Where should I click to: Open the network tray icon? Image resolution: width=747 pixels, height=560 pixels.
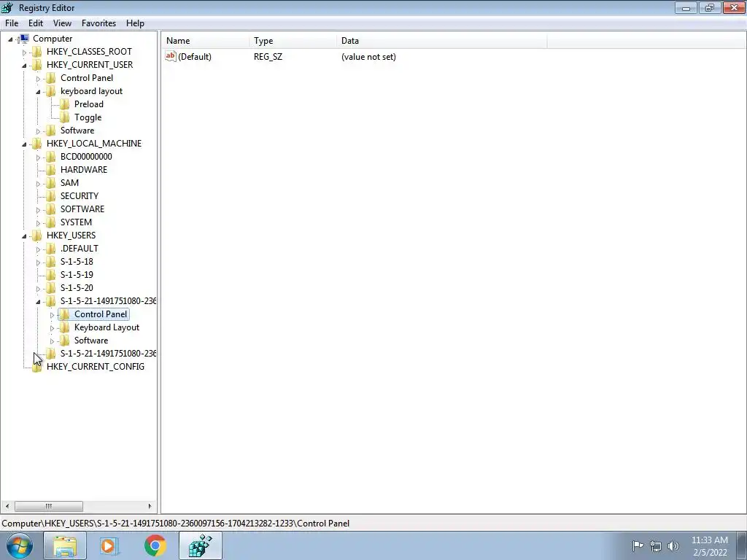tap(656, 546)
